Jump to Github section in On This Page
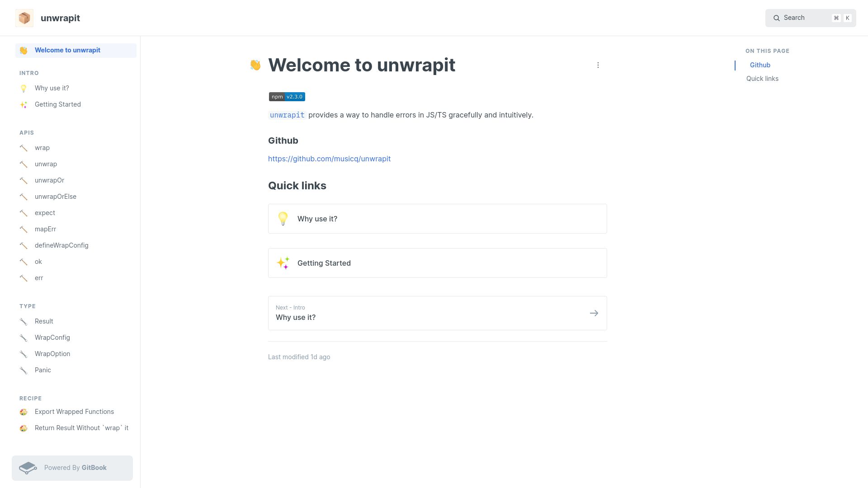Screen dimensions: 868x488 pos(760,65)
